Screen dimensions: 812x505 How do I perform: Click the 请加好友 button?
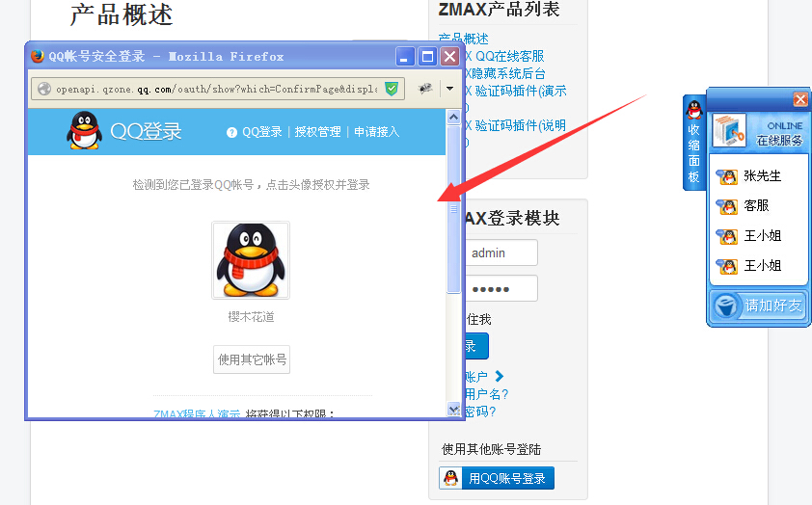point(758,306)
